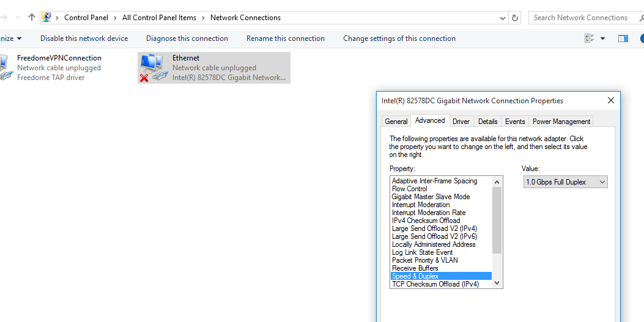The height and width of the screenshot is (322, 644).
Task: Click the property list scroll down arrow
Action: pyautogui.click(x=497, y=283)
